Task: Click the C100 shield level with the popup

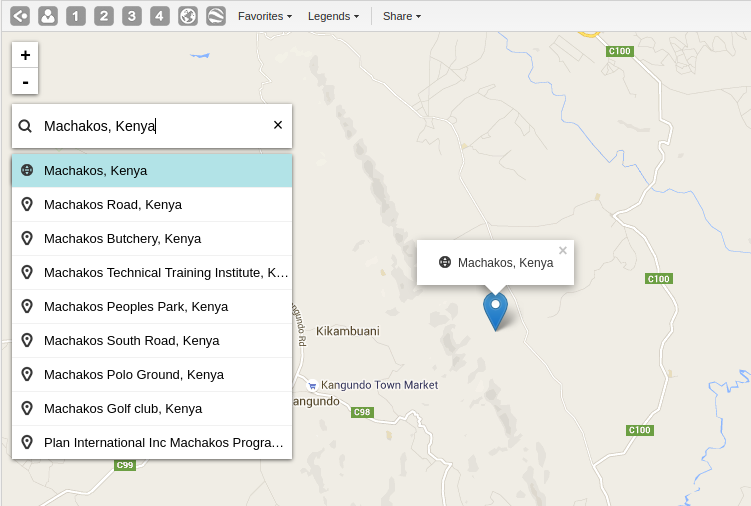Action: click(x=659, y=279)
